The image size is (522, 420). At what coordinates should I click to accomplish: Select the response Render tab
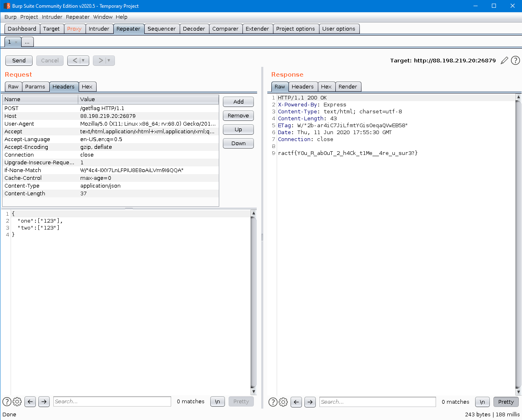[348, 87]
